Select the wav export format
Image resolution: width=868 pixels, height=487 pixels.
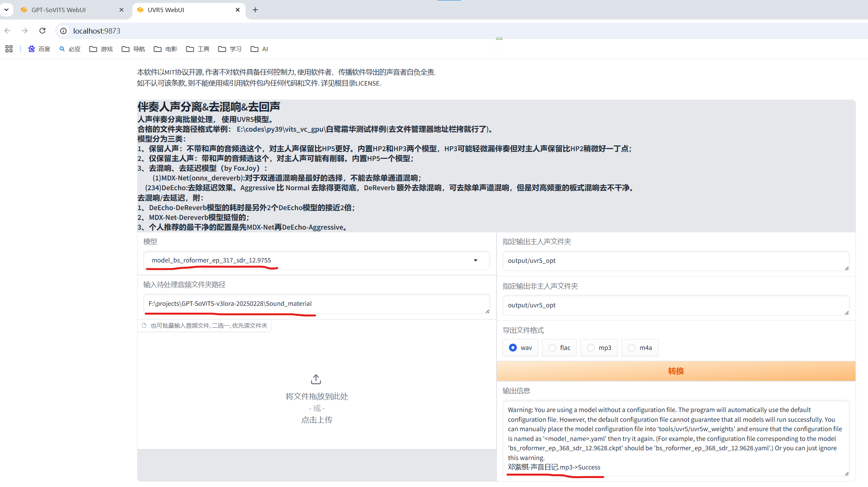point(513,348)
